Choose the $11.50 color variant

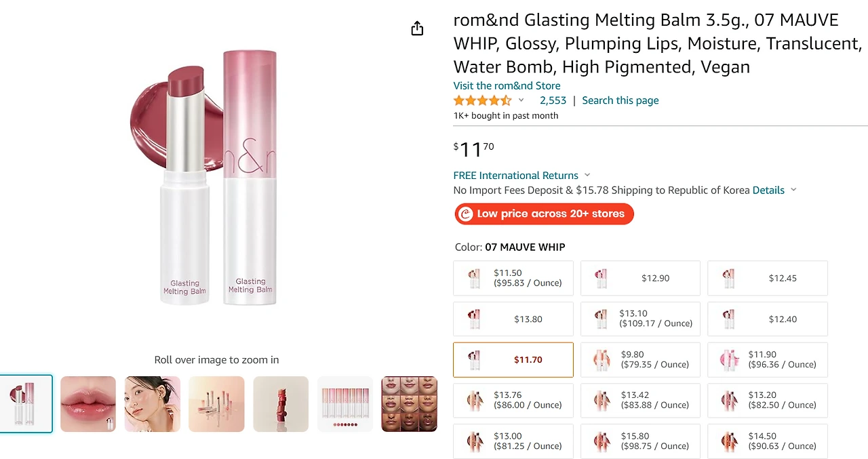coord(513,278)
